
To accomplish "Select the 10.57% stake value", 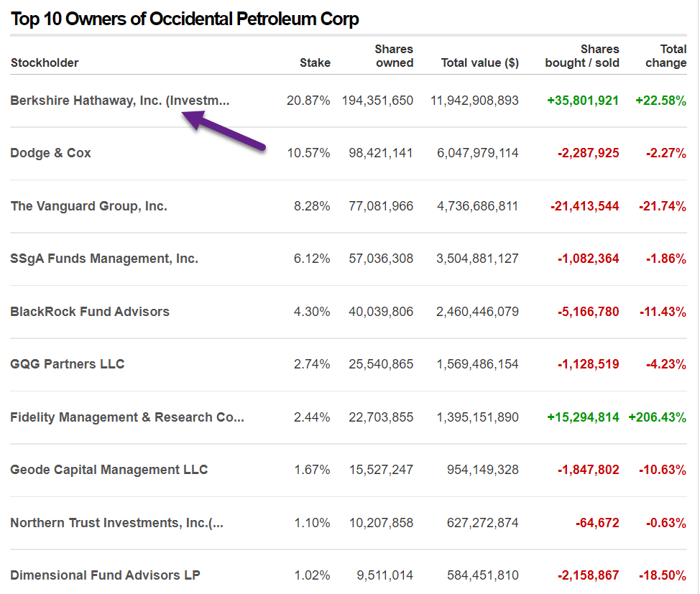I will [x=308, y=153].
